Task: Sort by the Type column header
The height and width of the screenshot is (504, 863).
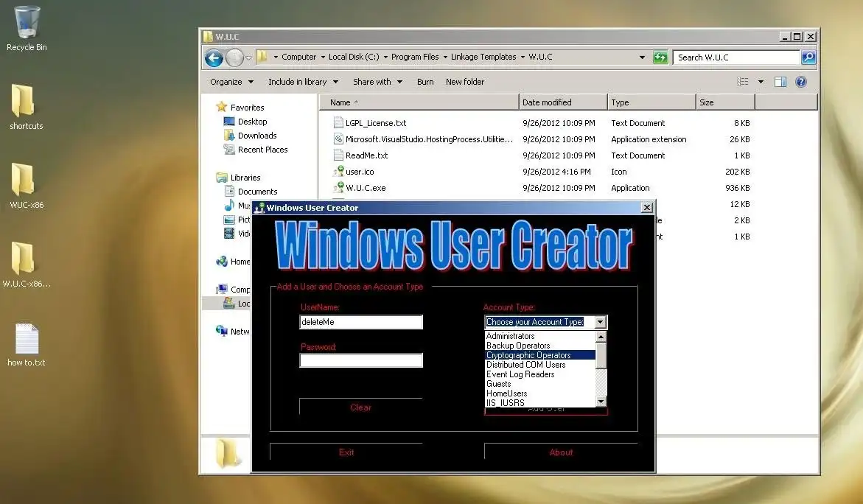Action: (651, 102)
